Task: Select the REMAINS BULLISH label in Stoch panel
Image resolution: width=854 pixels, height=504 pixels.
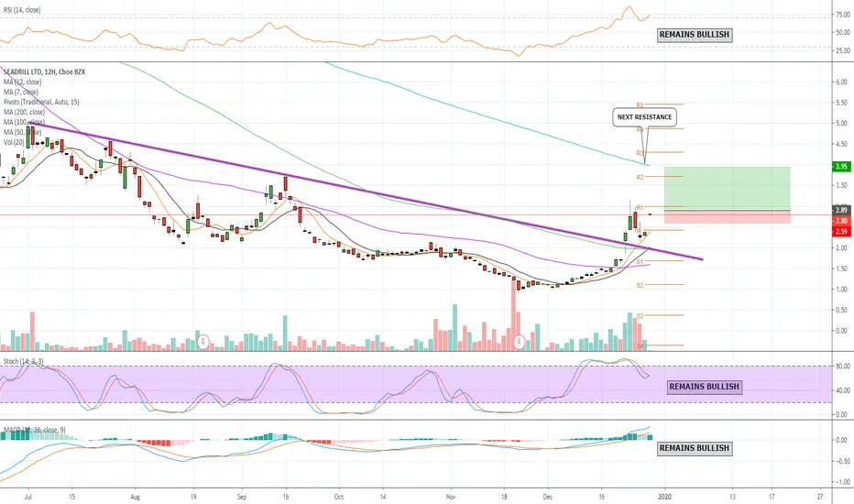Action: pyautogui.click(x=704, y=387)
